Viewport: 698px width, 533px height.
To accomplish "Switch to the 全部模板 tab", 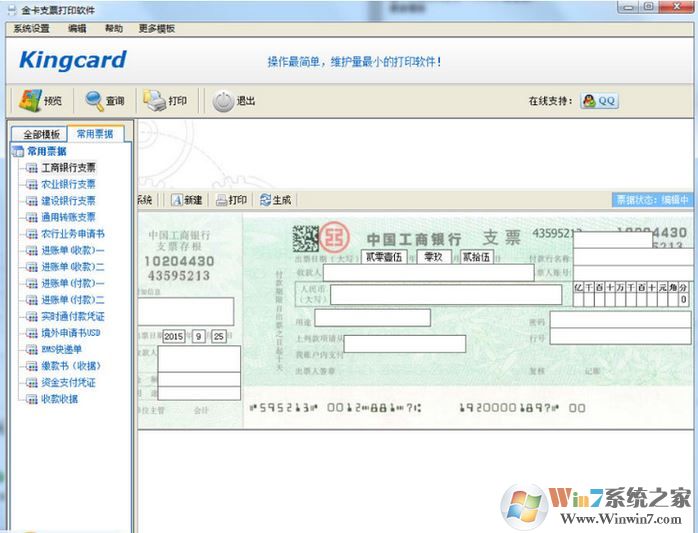I will pyautogui.click(x=40, y=134).
